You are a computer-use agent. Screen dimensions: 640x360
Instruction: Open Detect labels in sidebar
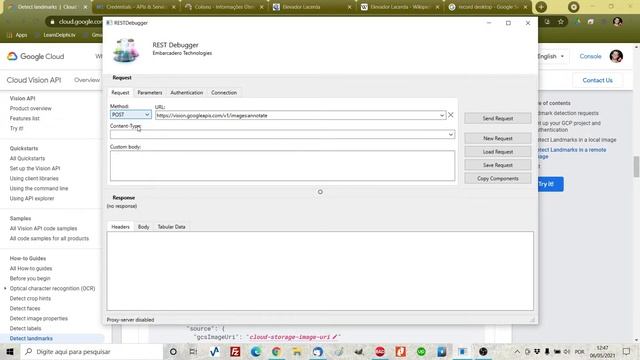click(25, 329)
